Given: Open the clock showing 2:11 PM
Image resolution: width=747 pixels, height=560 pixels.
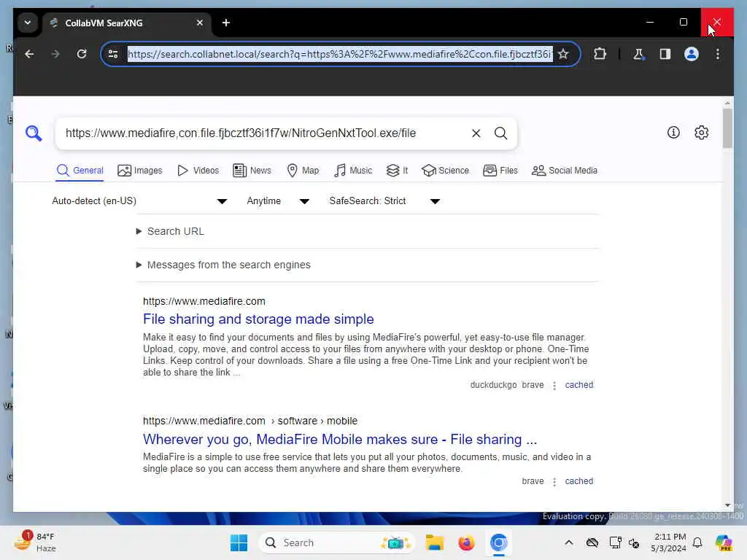Looking at the screenshot, I should [668, 542].
